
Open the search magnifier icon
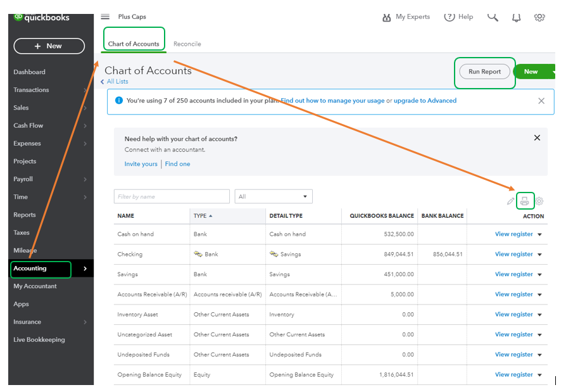493,17
